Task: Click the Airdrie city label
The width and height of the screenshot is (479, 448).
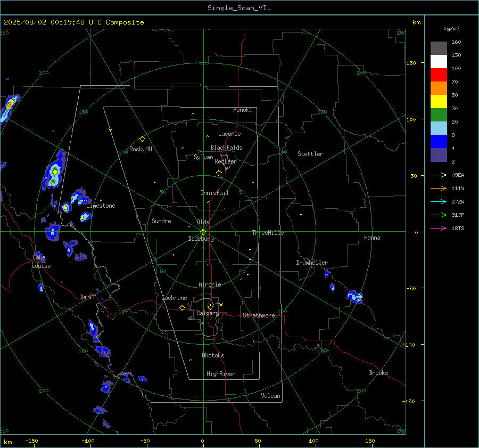Action: [x=210, y=284]
